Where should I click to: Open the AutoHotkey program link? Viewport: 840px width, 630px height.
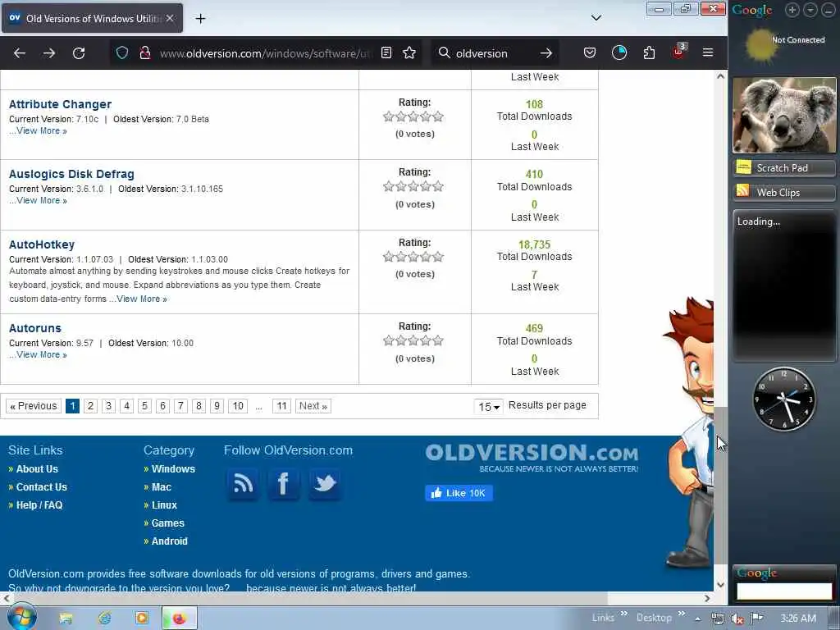click(x=42, y=244)
